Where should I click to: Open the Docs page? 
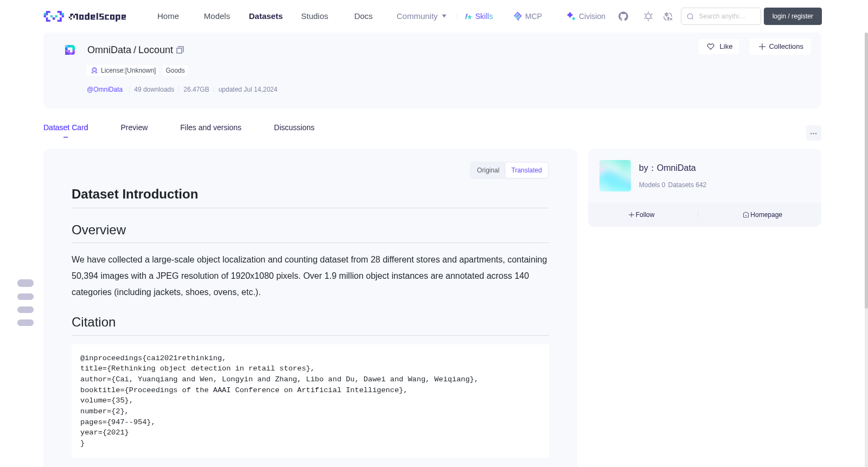[x=363, y=16]
